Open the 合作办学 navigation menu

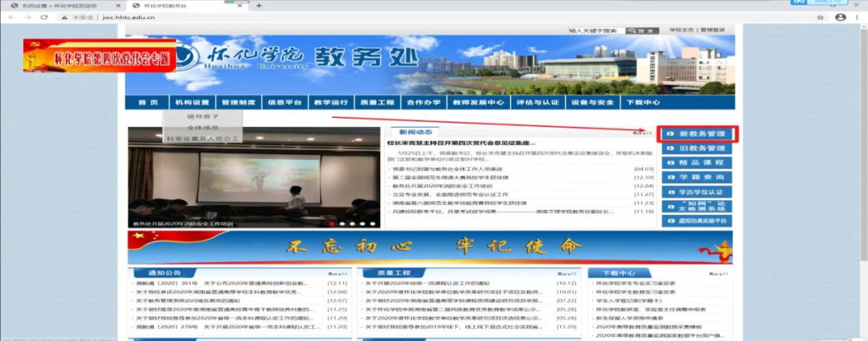pyautogui.click(x=424, y=102)
